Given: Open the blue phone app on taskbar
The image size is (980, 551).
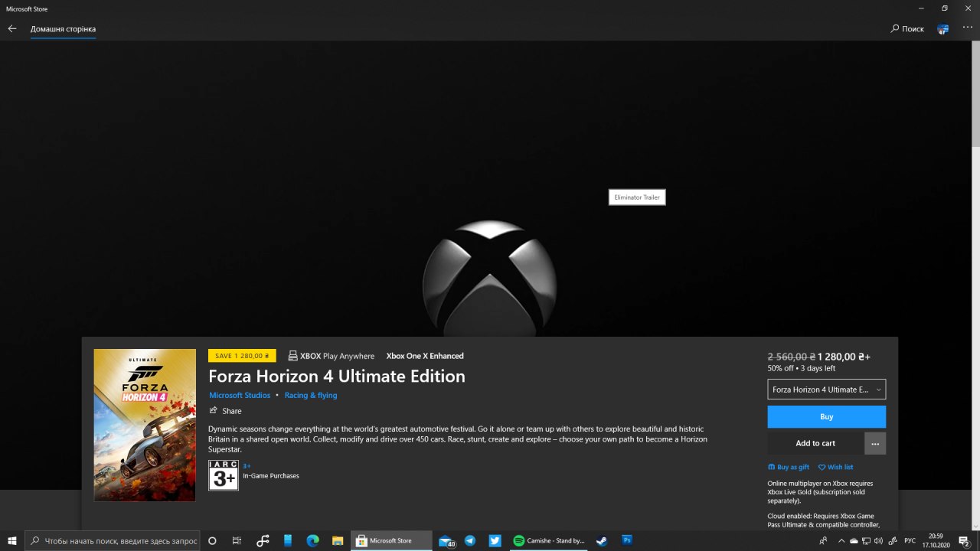Looking at the screenshot, I should pos(288,540).
